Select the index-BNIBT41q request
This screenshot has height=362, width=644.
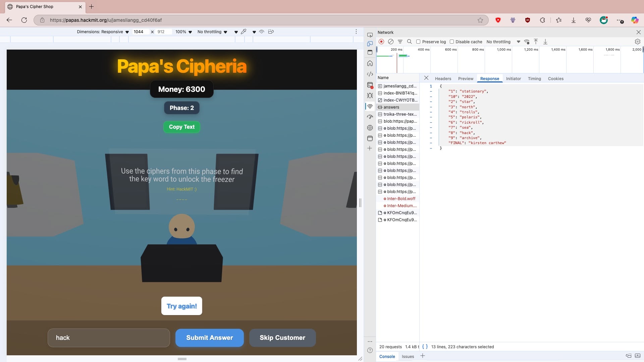click(398, 93)
